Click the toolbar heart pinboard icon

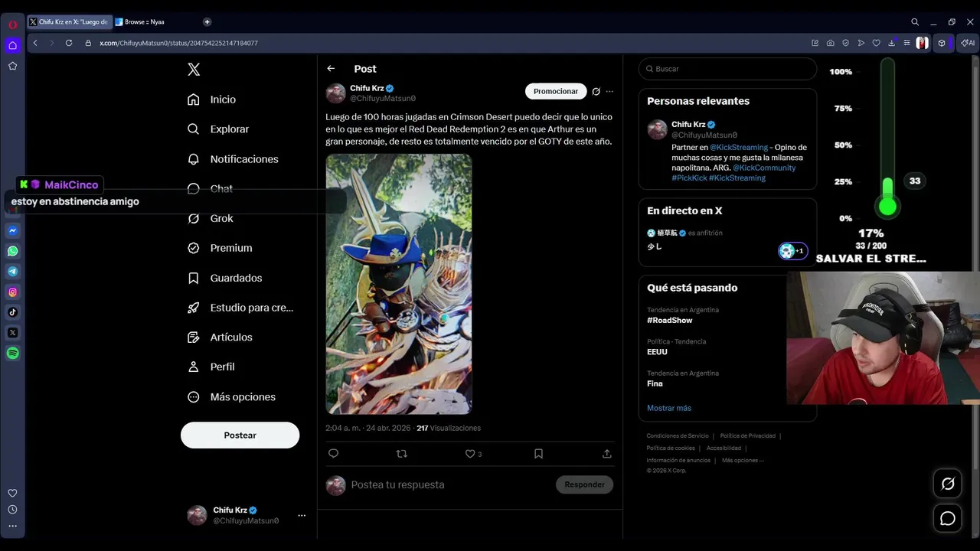[x=877, y=43]
